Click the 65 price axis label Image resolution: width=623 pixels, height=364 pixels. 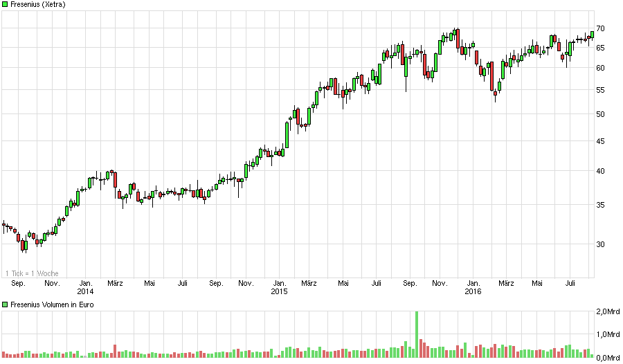[600, 48]
